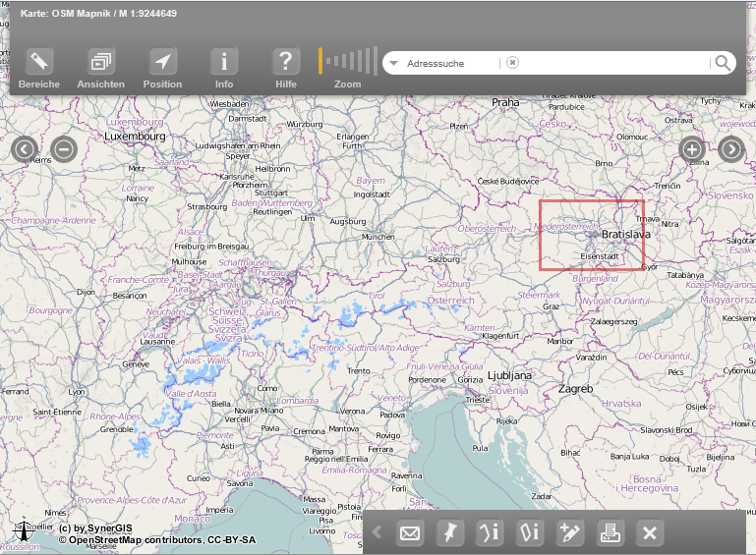Zoom in with the plus button
The width and height of the screenshot is (756, 555).
[692, 149]
